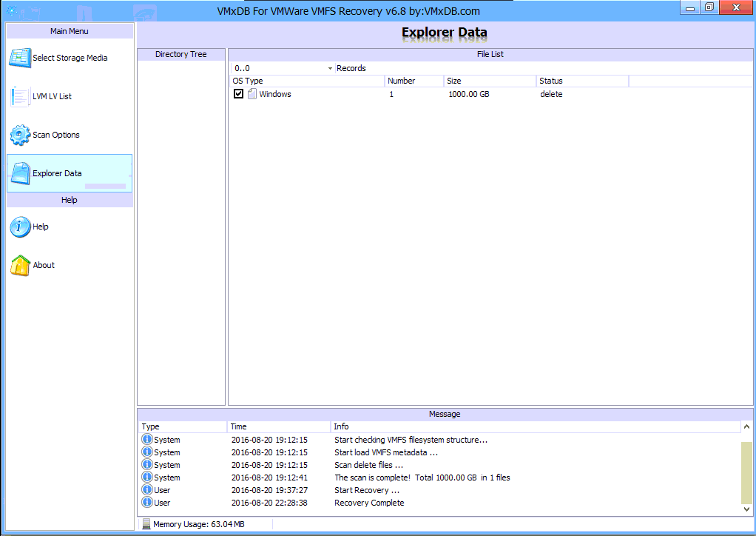The height and width of the screenshot is (536, 756).
Task: Sort by OS Type column header
Action: coord(308,81)
